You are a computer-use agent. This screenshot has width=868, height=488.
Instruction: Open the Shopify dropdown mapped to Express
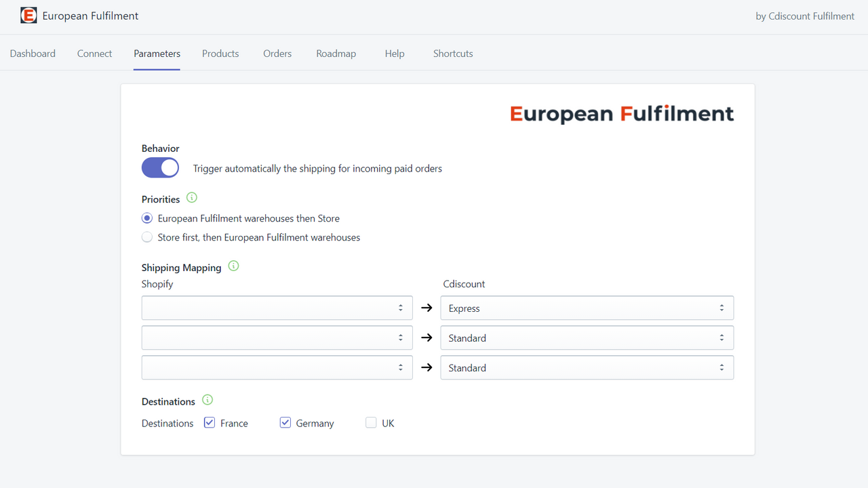click(x=277, y=308)
